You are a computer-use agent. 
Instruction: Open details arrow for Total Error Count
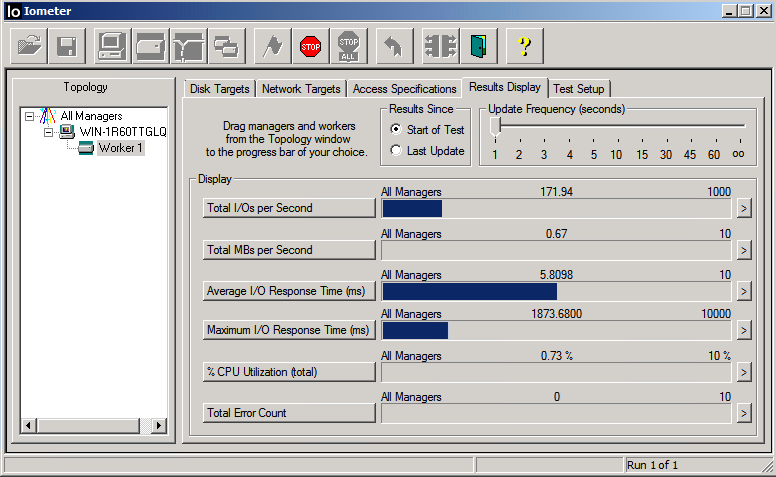(x=743, y=413)
